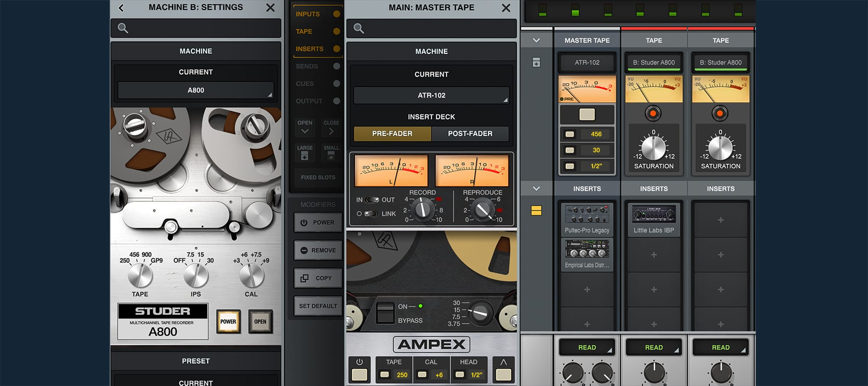Click the search icon in Master Tape panel
This screenshot has width=868, height=386.
point(359,28)
